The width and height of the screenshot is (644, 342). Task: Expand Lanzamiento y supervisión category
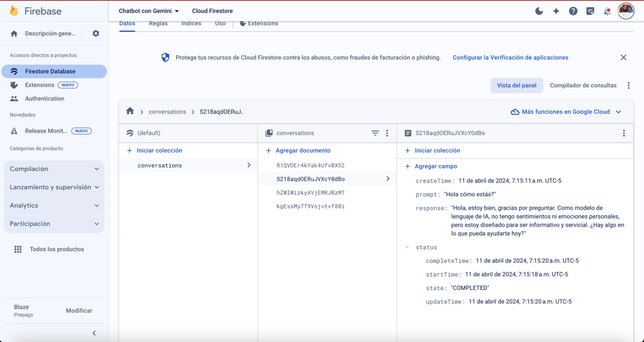point(54,187)
